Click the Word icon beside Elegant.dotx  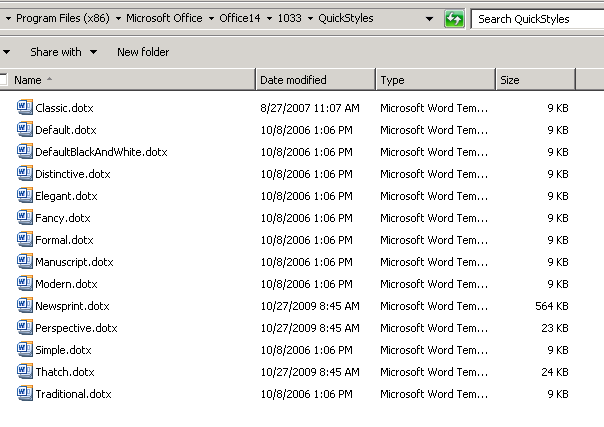coord(25,195)
